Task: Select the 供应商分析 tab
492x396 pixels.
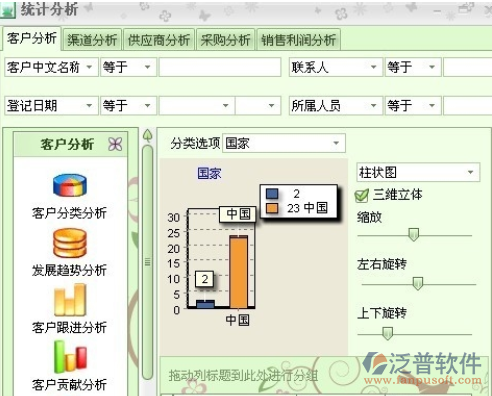Action: click(x=159, y=40)
